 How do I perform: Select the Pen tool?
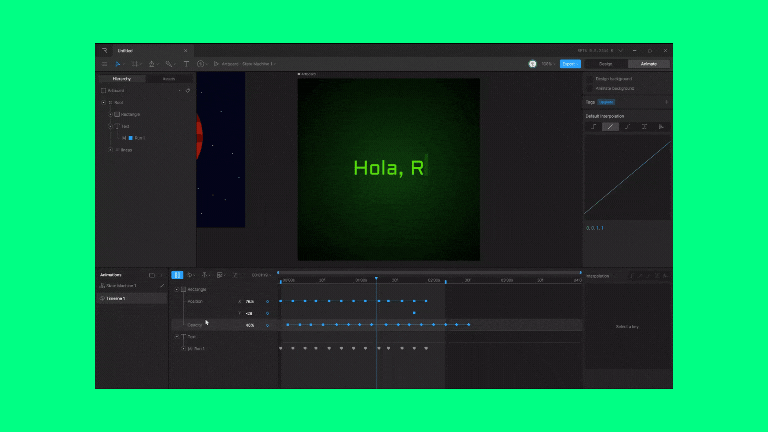152,63
